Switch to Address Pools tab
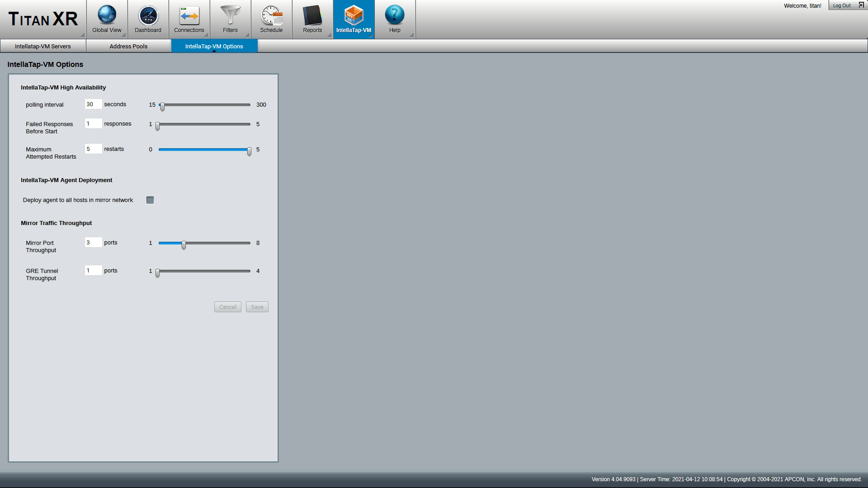868x488 pixels. point(129,46)
